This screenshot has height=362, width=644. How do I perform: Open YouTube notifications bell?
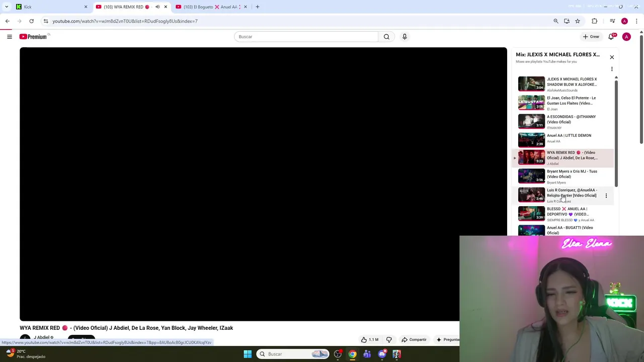(611, 36)
